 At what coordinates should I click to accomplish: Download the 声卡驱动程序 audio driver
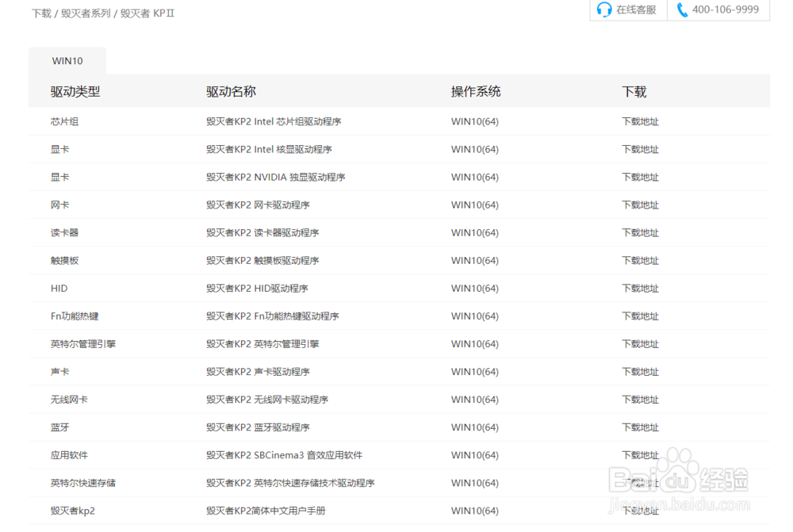click(640, 371)
